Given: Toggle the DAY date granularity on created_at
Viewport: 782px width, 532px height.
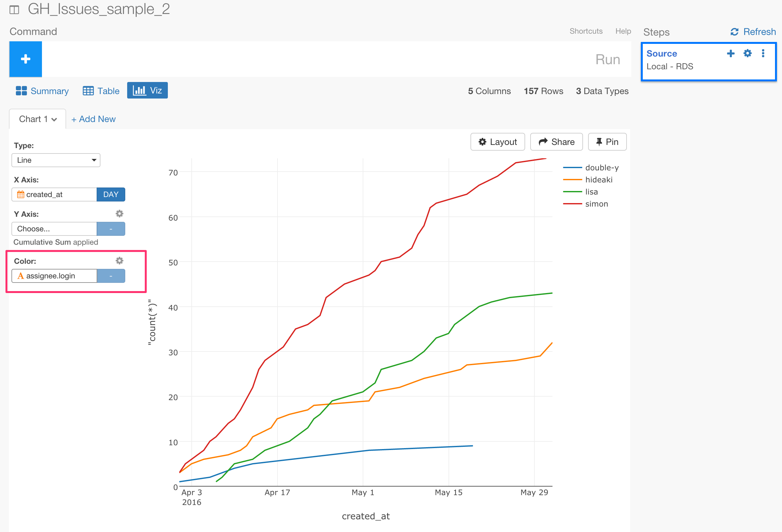Looking at the screenshot, I should point(111,194).
